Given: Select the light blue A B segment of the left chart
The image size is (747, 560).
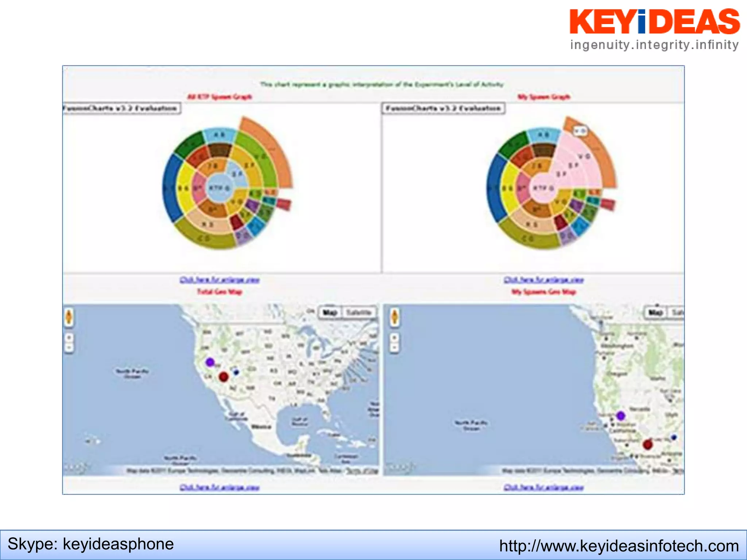Looking at the screenshot, I should pos(220,135).
